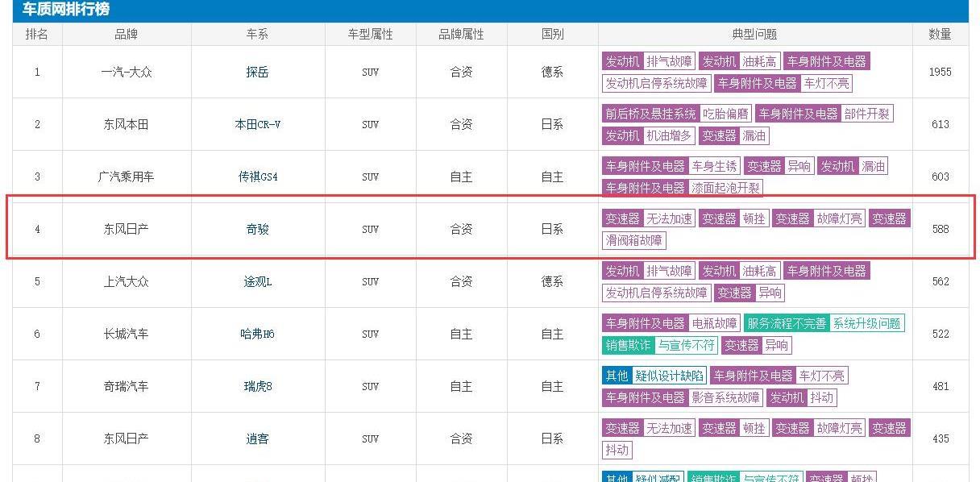Click the 系统升级问题 tag

[867, 323]
